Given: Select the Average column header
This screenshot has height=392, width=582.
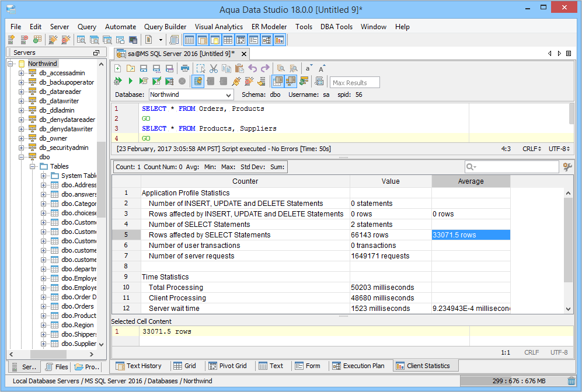Looking at the screenshot, I should point(471,181).
